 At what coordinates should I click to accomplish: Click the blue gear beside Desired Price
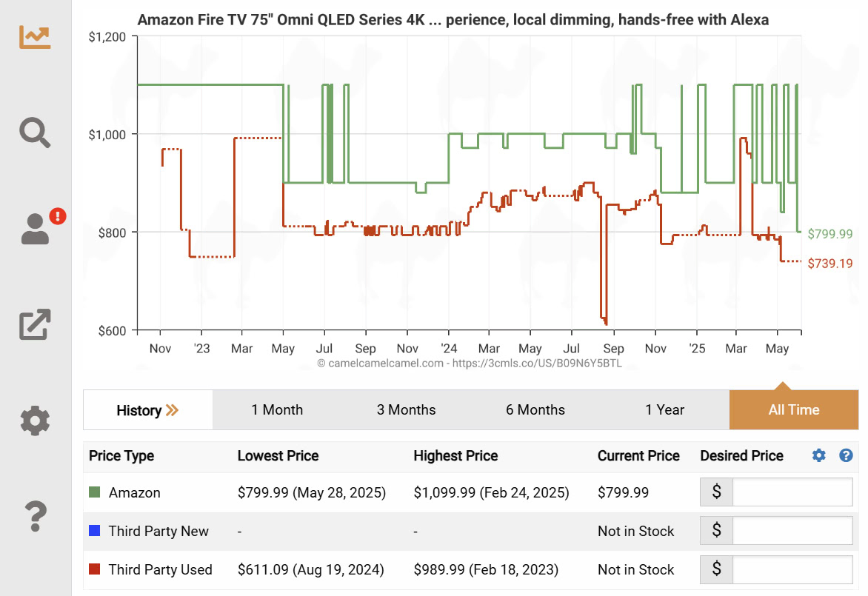pos(818,456)
